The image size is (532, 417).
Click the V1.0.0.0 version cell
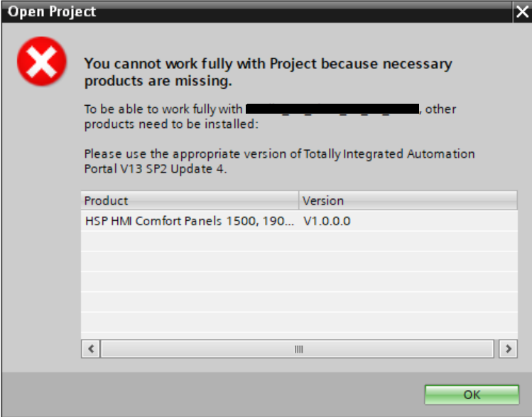click(x=327, y=221)
